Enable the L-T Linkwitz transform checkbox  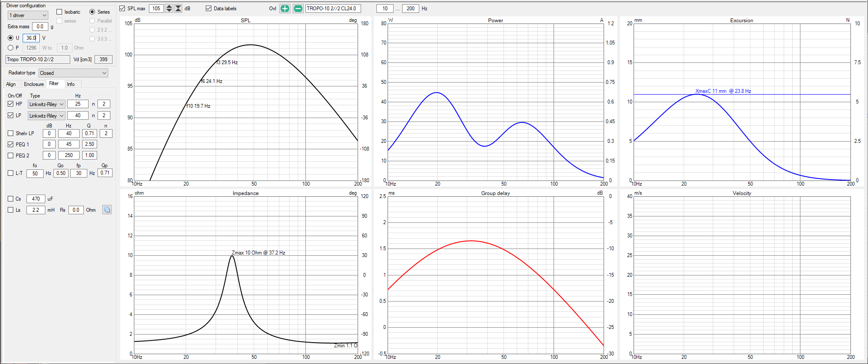point(11,173)
